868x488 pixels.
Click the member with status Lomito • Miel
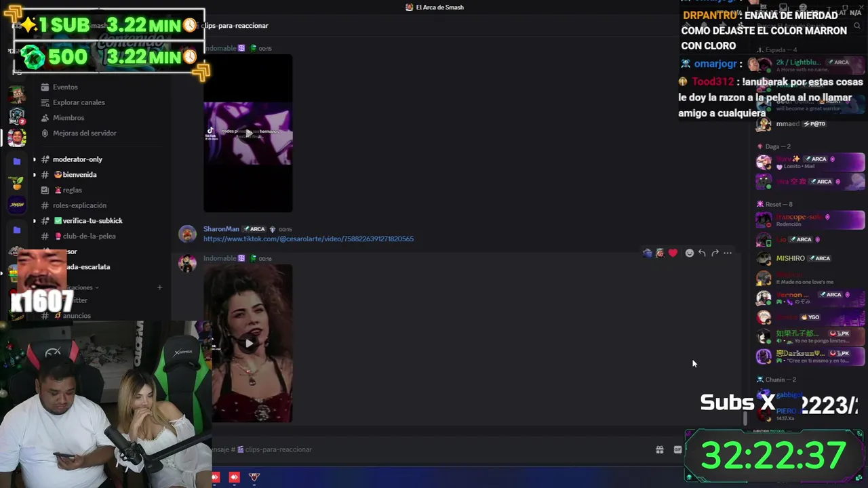pos(810,162)
